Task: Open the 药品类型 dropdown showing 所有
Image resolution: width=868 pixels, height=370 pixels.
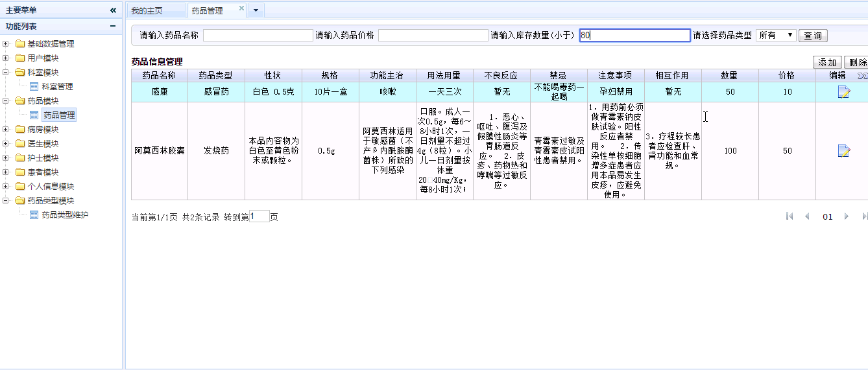Action: pos(776,35)
